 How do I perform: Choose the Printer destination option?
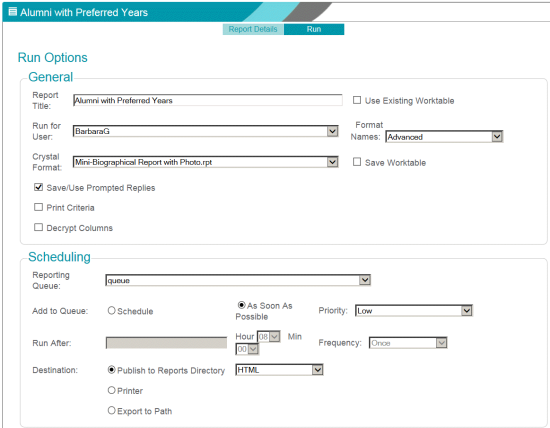coord(111,390)
